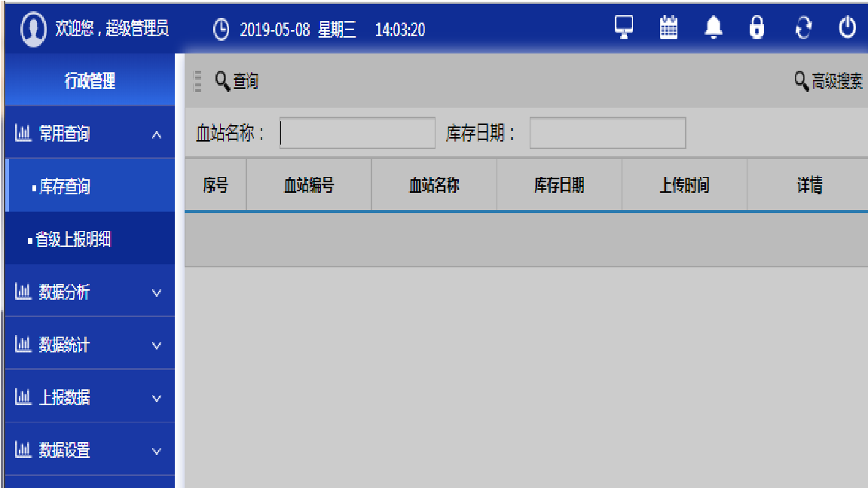
Task: Expand the 上报数据 menu section
Action: point(90,397)
